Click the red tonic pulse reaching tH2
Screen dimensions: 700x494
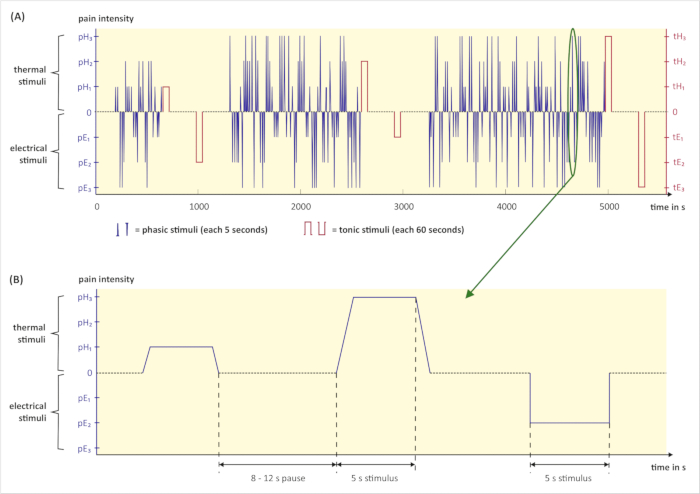[x=365, y=86]
